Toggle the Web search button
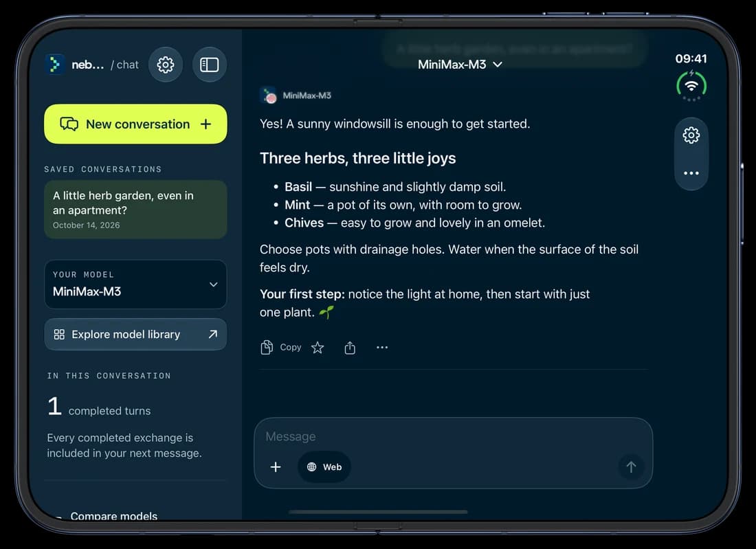 pos(324,467)
